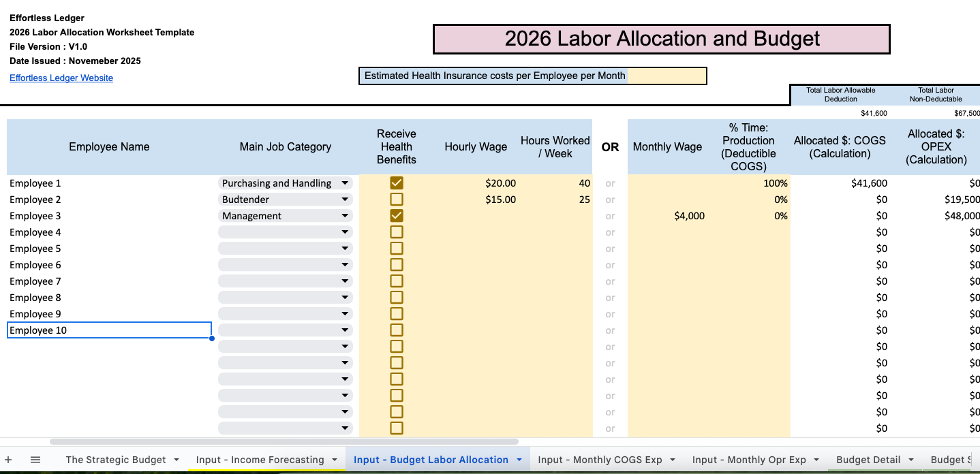Check health benefits for Employee 5
980x474 pixels.
coord(397,248)
